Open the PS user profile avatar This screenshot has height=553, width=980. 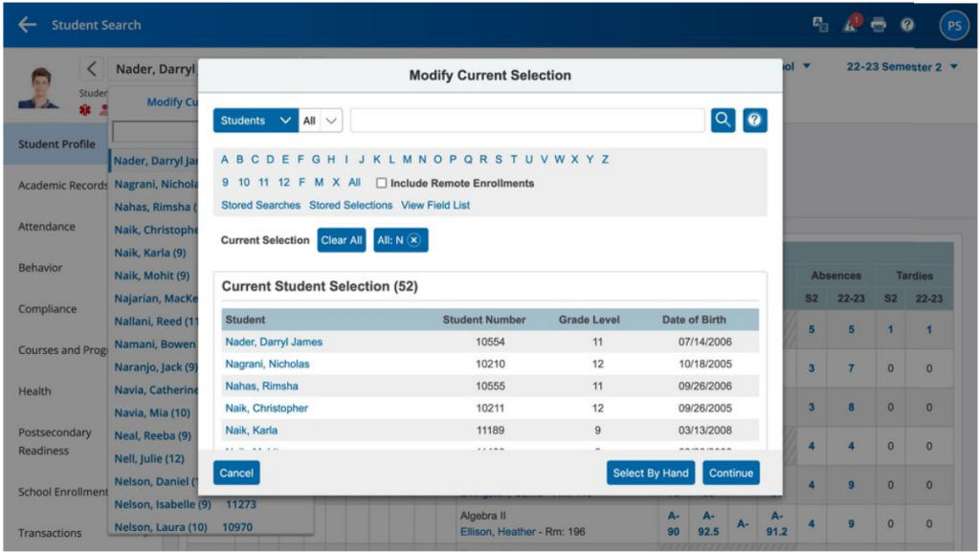tap(953, 26)
